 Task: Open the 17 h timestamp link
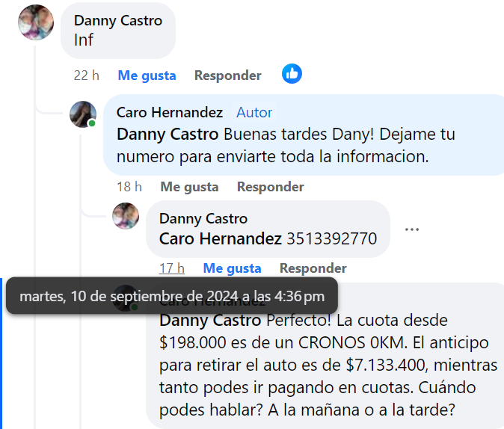pos(172,268)
